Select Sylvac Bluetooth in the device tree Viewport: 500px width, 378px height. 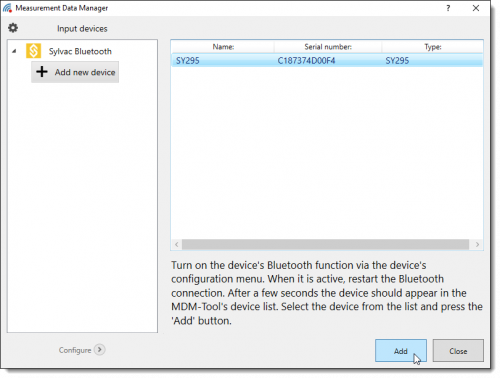click(80, 51)
